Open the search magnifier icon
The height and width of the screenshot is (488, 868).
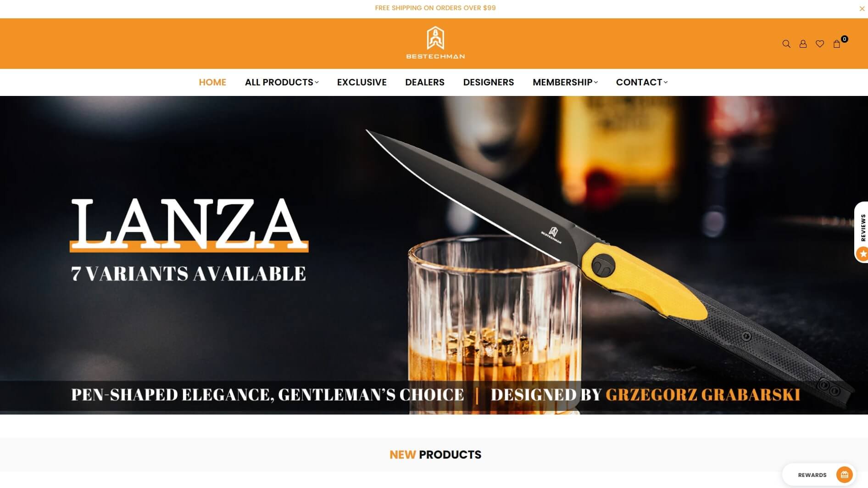[786, 44]
